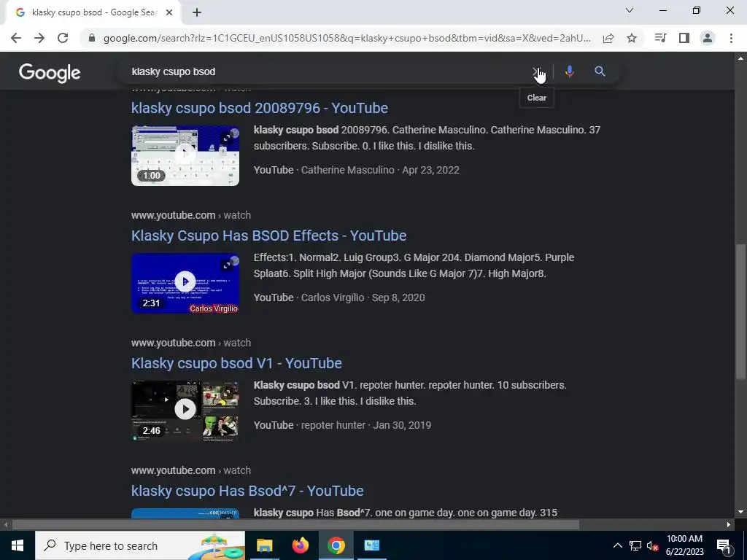The height and width of the screenshot is (560, 747).
Task: Open the blue window app in the taskbar
Action: tap(371, 545)
